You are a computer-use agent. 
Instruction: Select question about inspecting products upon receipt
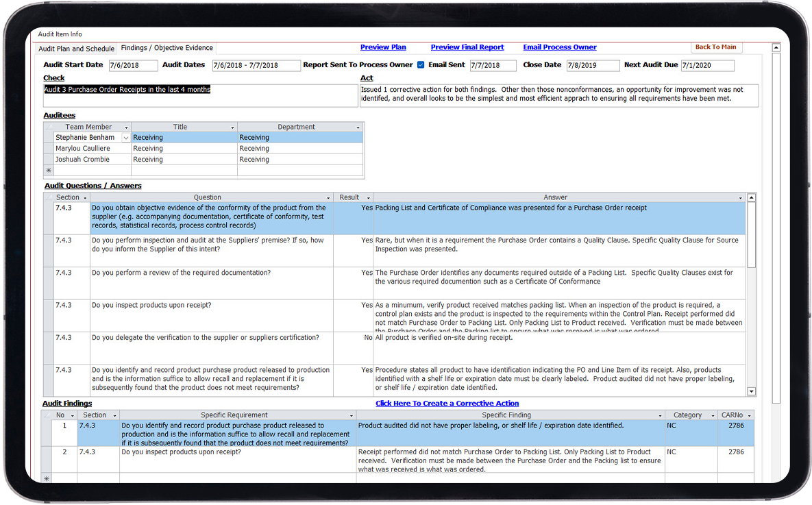click(211, 315)
